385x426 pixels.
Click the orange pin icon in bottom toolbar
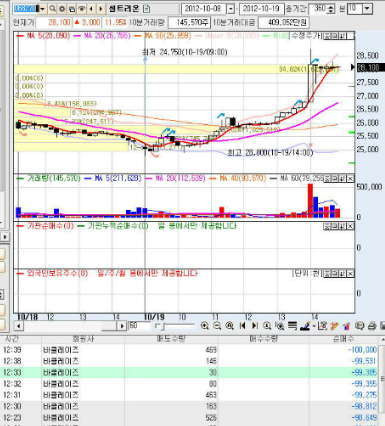334,326
